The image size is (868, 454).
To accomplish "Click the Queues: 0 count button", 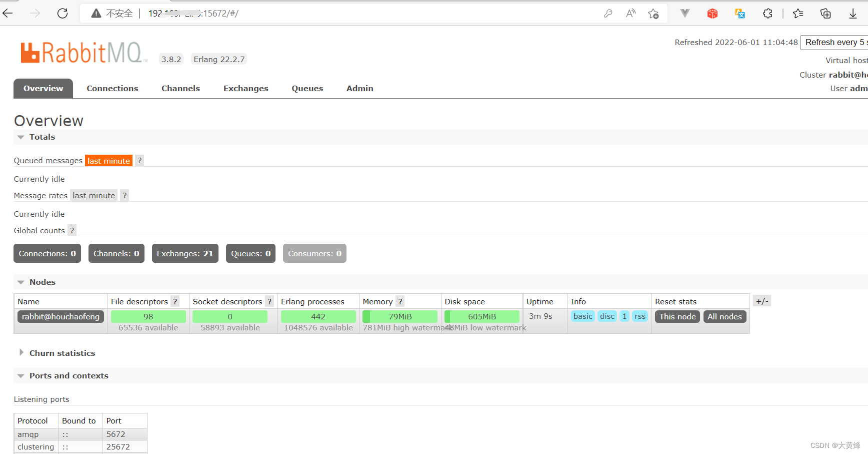I will pyautogui.click(x=250, y=253).
